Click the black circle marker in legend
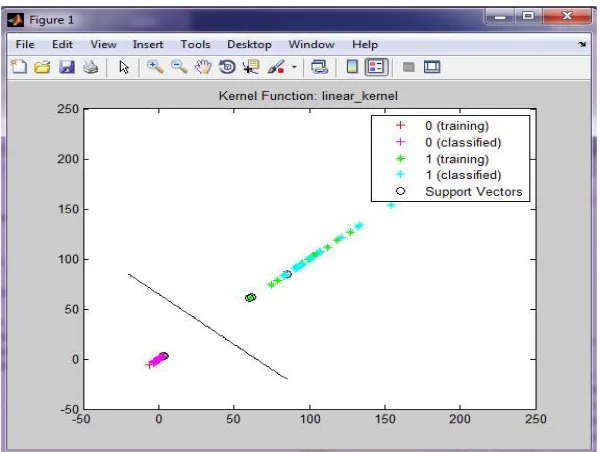 point(400,191)
